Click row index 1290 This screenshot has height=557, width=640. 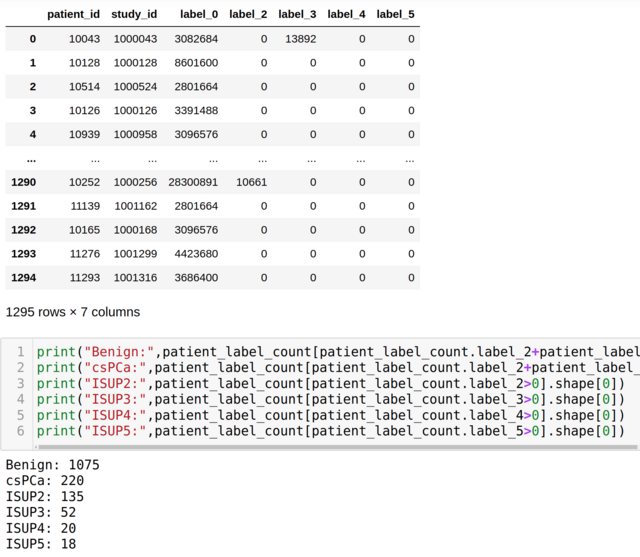(24, 182)
